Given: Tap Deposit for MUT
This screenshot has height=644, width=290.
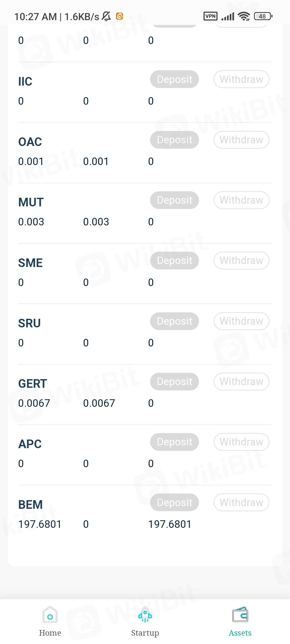Looking at the screenshot, I should [x=175, y=200].
